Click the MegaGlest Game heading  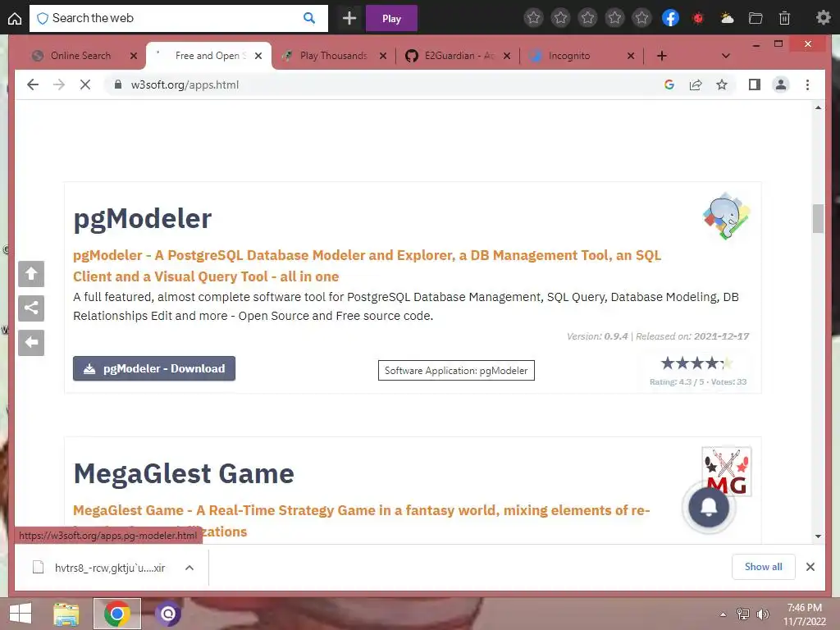point(184,473)
